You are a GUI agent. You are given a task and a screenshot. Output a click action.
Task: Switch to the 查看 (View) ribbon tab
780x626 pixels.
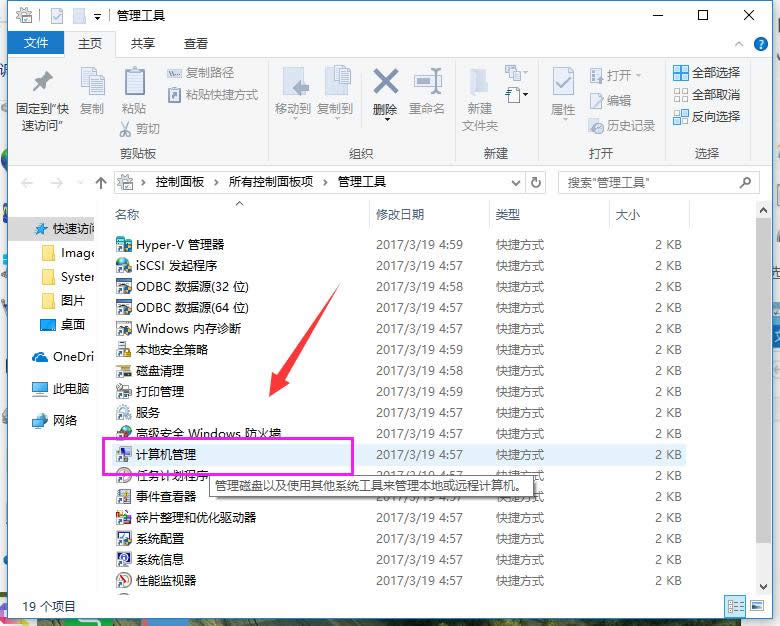196,43
